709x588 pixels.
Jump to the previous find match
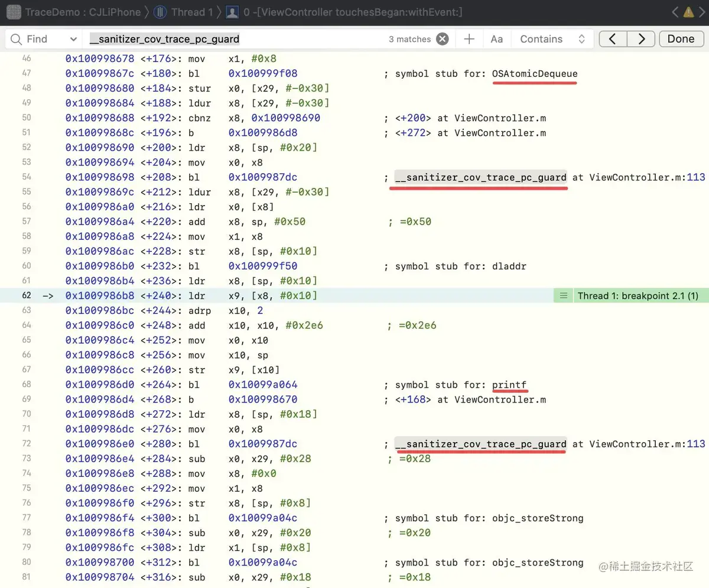[x=613, y=39]
